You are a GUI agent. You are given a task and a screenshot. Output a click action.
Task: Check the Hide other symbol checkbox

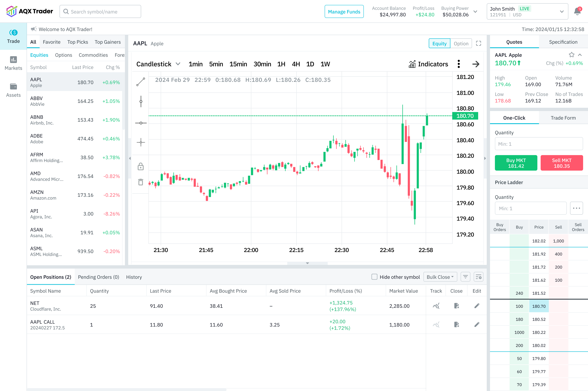(x=374, y=277)
